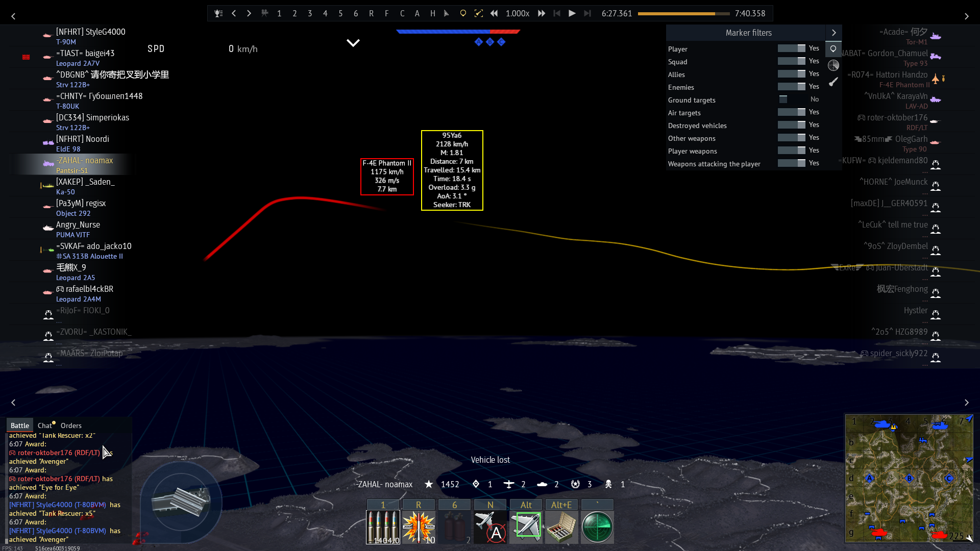
Task: Click capture point C on minimap
Action: coord(949,479)
